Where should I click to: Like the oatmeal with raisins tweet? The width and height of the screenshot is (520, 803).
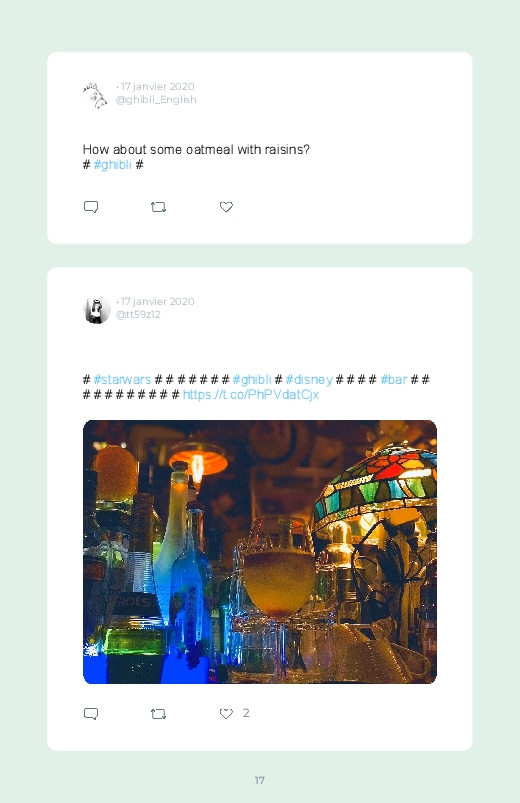click(226, 207)
